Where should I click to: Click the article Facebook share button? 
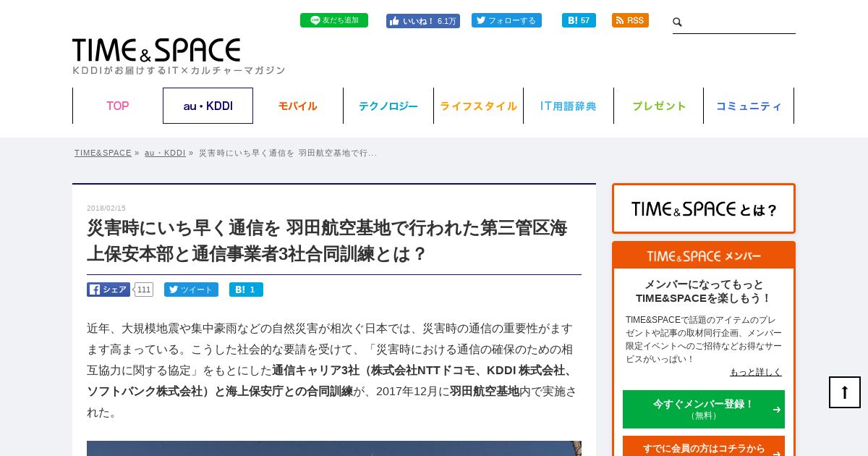point(109,290)
